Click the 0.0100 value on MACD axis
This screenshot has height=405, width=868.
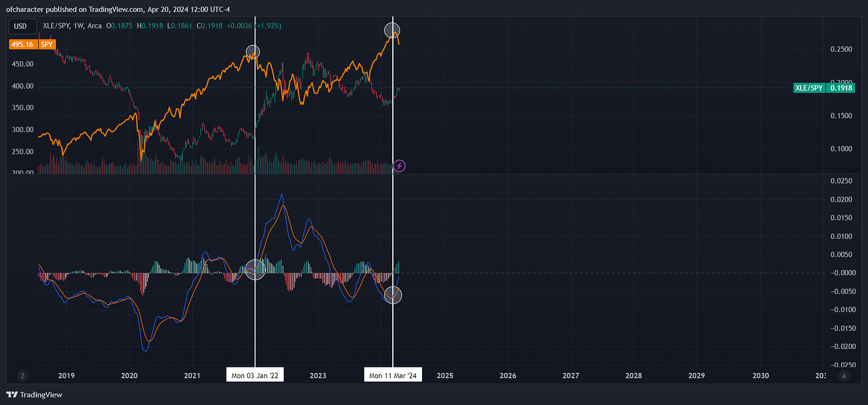(x=842, y=236)
